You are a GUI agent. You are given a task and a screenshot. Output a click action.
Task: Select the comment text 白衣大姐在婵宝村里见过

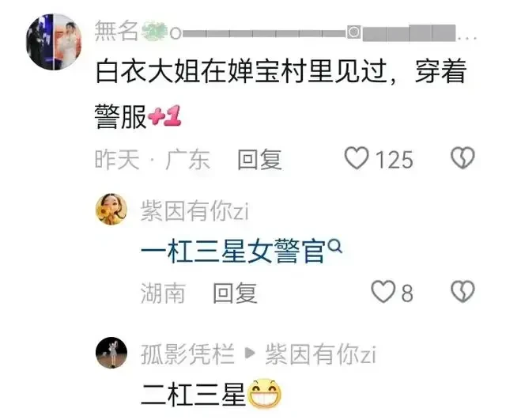coord(241,72)
